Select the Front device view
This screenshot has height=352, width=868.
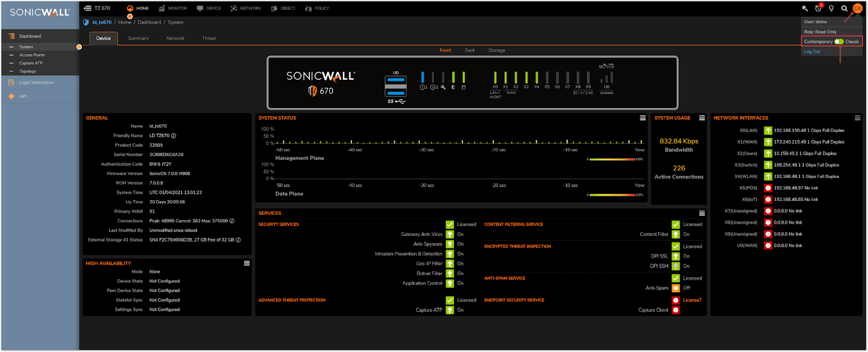[445, 50]
